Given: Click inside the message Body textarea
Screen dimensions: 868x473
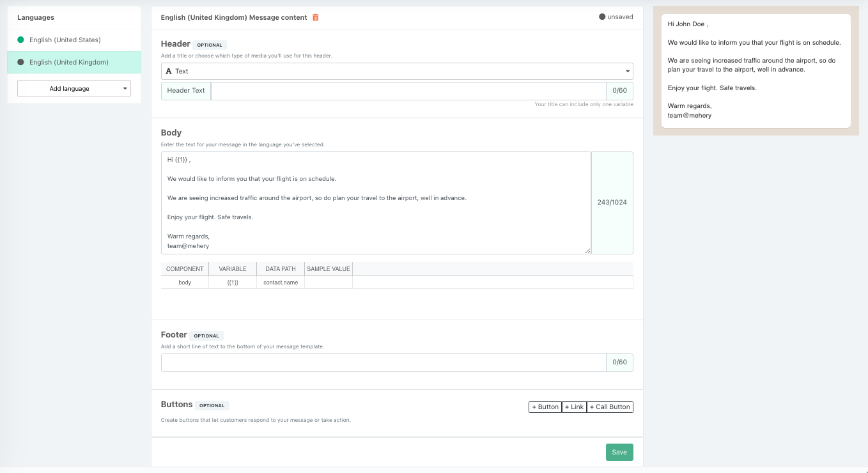Looking at the screenshot, I should pyautogui.click(x=377, y=201).
